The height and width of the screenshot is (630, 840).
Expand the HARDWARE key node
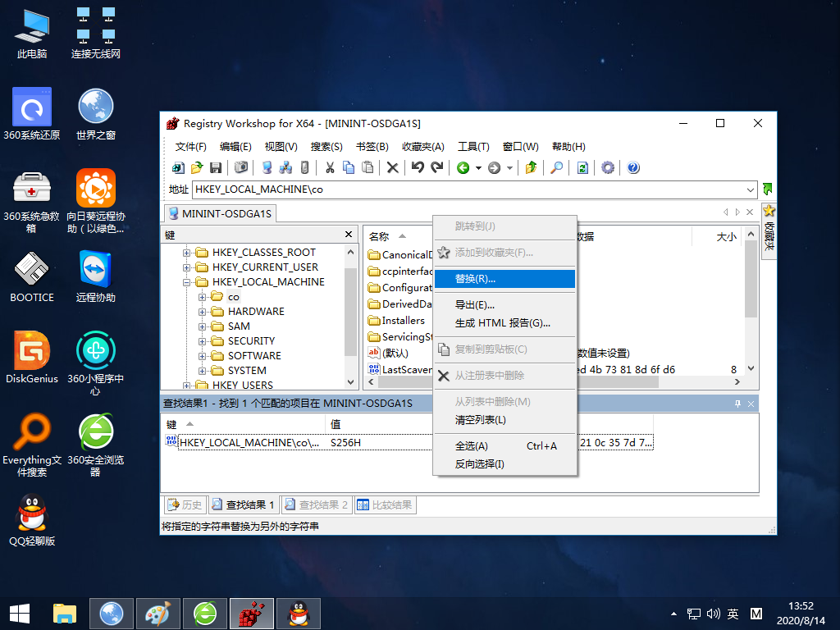coord(202,312)
